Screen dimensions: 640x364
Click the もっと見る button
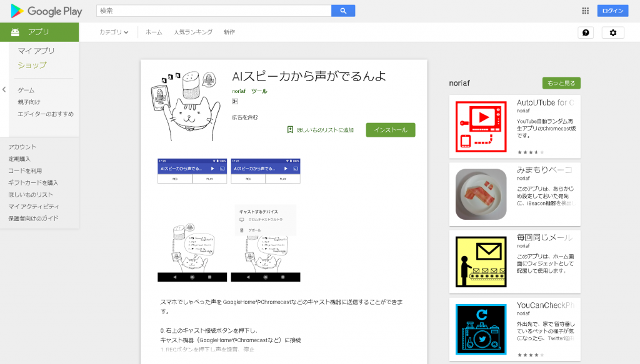(561, 83)
